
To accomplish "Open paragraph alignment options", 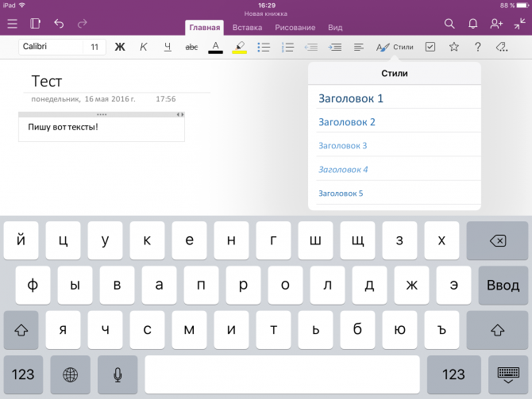I will point(359,47).
